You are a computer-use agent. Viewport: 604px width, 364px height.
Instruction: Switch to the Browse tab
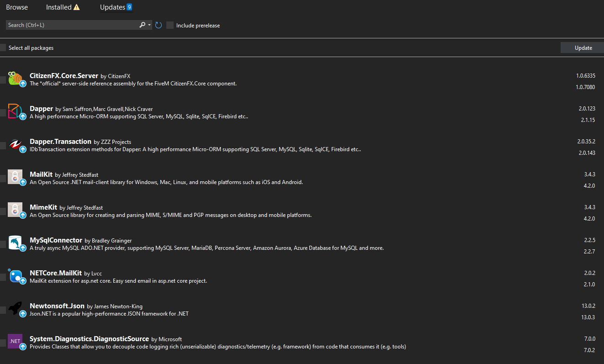[17, 7]
